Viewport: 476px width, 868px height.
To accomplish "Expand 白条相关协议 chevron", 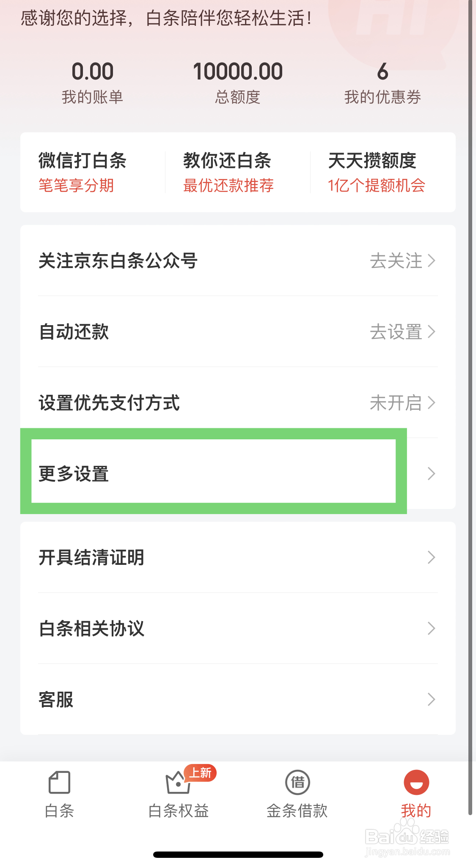I will [x=431, y=628].
